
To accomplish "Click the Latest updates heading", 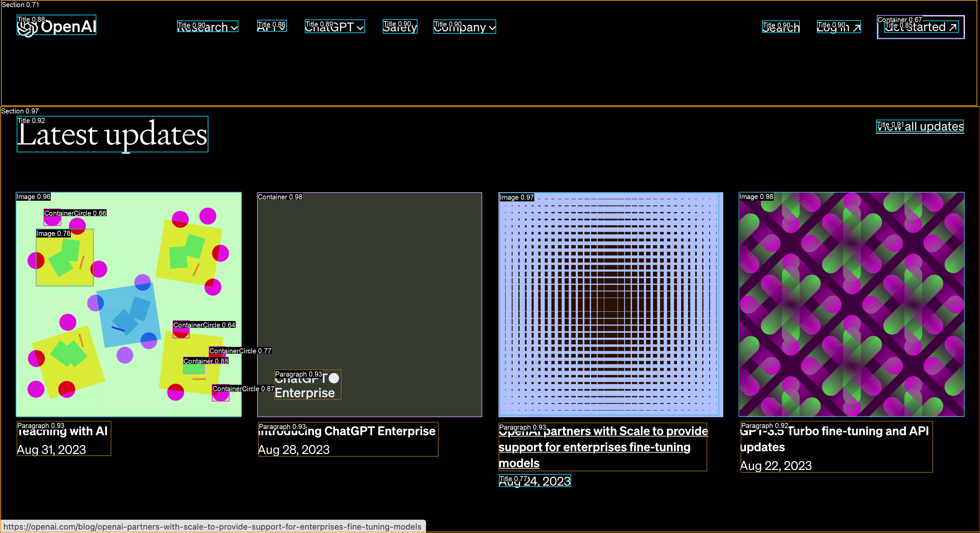I will [112, 134].
